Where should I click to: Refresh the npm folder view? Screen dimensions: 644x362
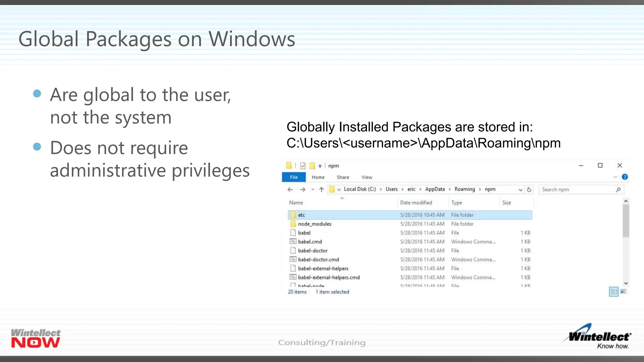pos(529,189)
